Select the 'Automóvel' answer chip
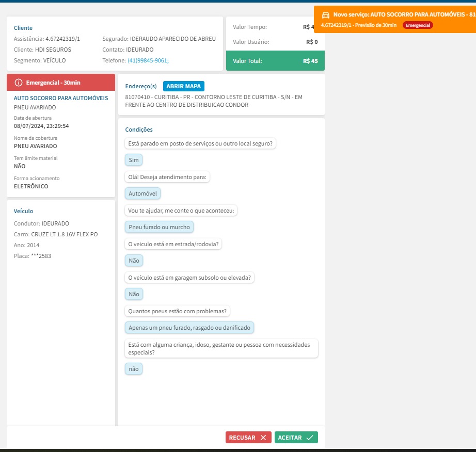 click(x=142, y=193)
